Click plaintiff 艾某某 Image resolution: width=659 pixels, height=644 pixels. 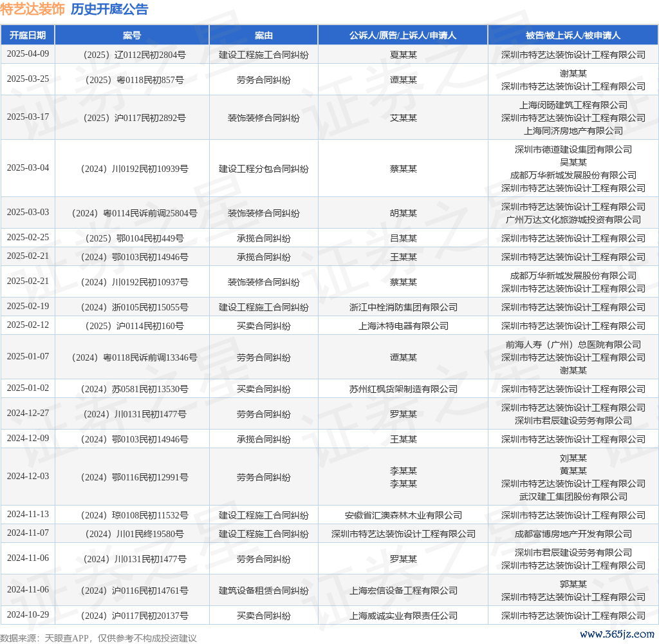coord(403,118)
